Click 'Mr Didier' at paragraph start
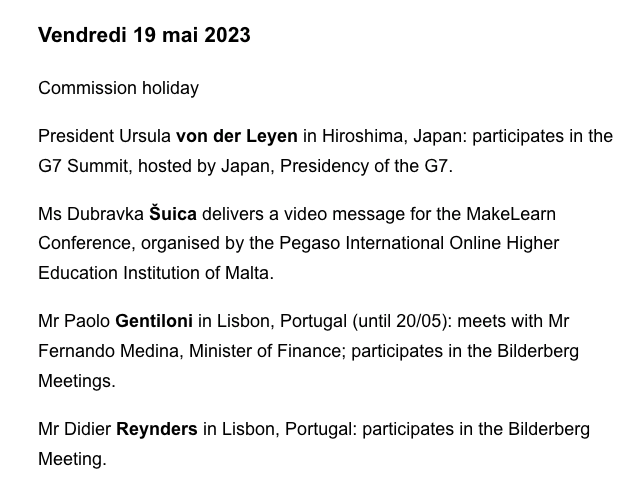This screenshot has height=495, width=641. 74,430
